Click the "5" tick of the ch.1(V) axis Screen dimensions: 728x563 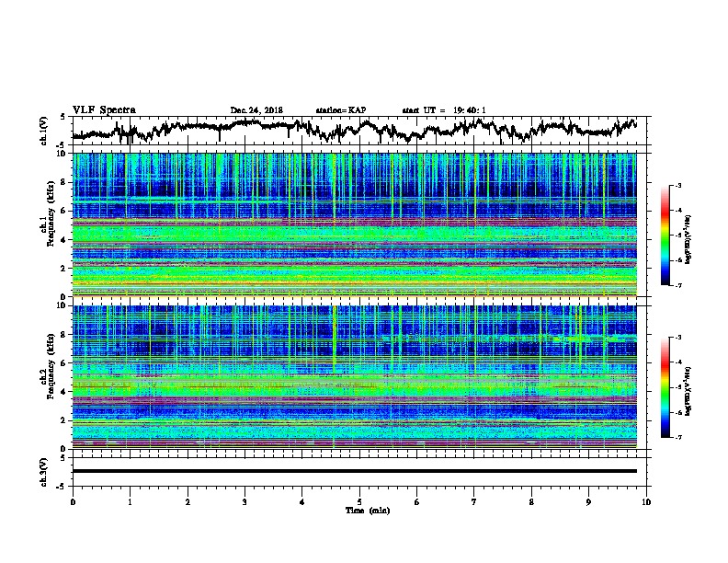pyautogui.click(x=63, y=117)
